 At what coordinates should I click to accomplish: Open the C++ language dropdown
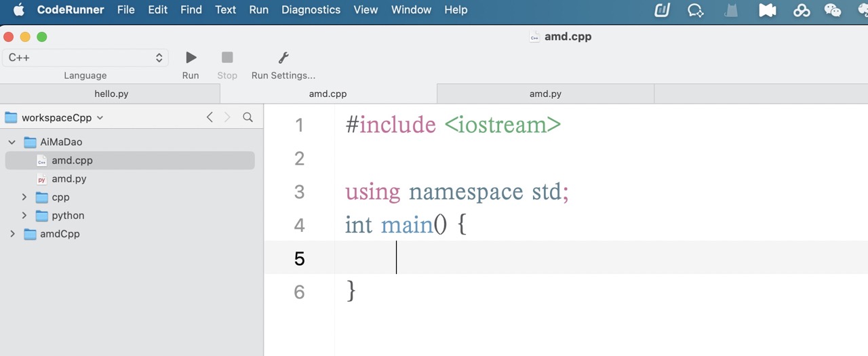(x=85, y=58)
